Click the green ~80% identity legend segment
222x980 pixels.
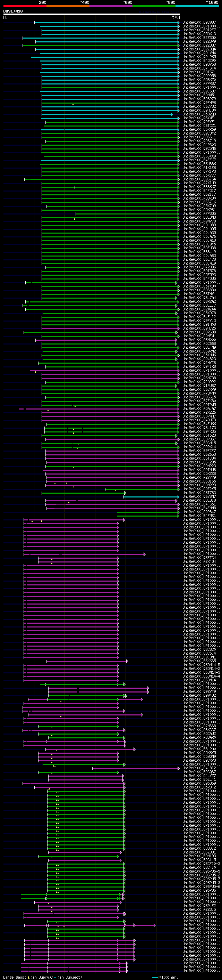pos(154,6)
